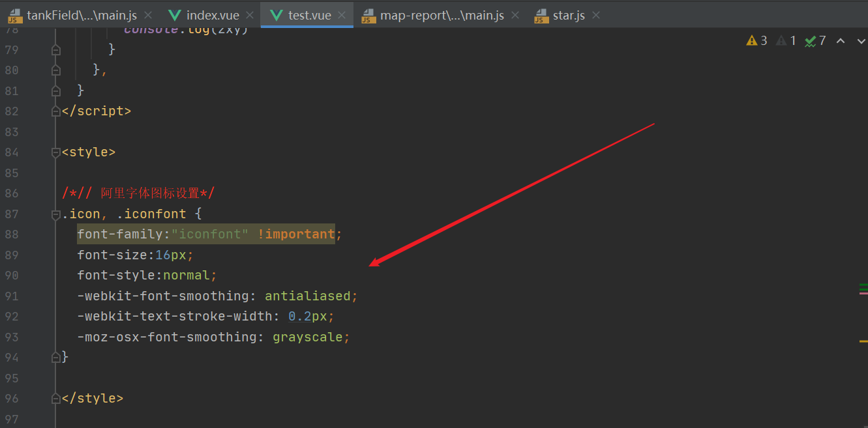The height and width of the screenshot is (428, 868).
Task: Click the red Chinese comment on line 86
Action: (x=138, y=193)
